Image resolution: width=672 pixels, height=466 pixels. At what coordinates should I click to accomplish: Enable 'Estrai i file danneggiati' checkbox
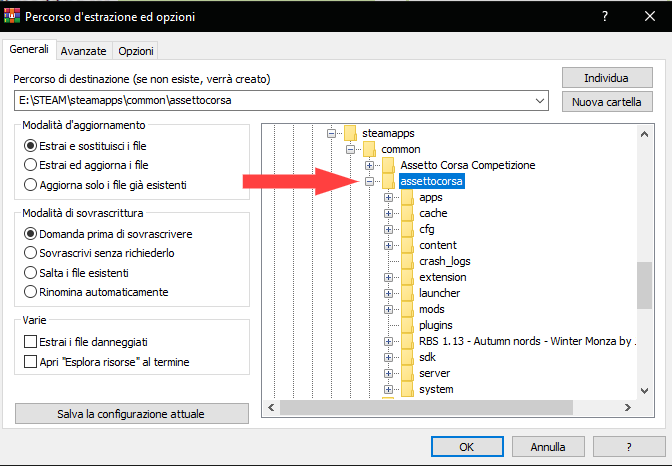click(30, 342)
